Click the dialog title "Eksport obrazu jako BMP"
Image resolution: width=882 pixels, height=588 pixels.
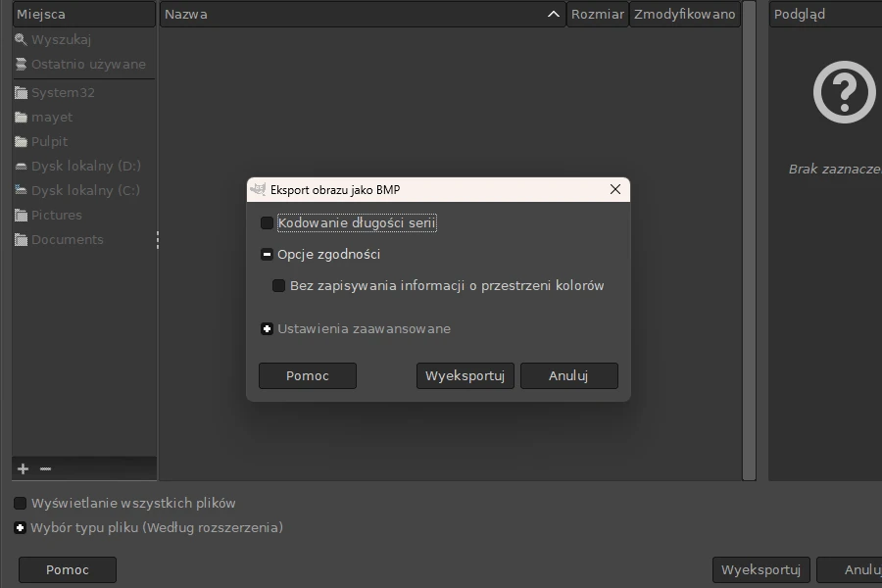pos(335,190)
